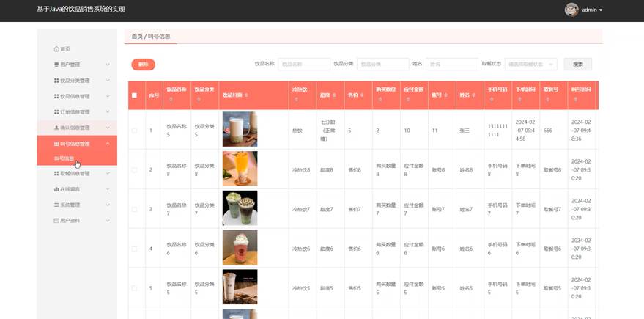This screenshot has height=319, width=644.
Task: Click the orange 删除 button
Action: click(144, 64)
